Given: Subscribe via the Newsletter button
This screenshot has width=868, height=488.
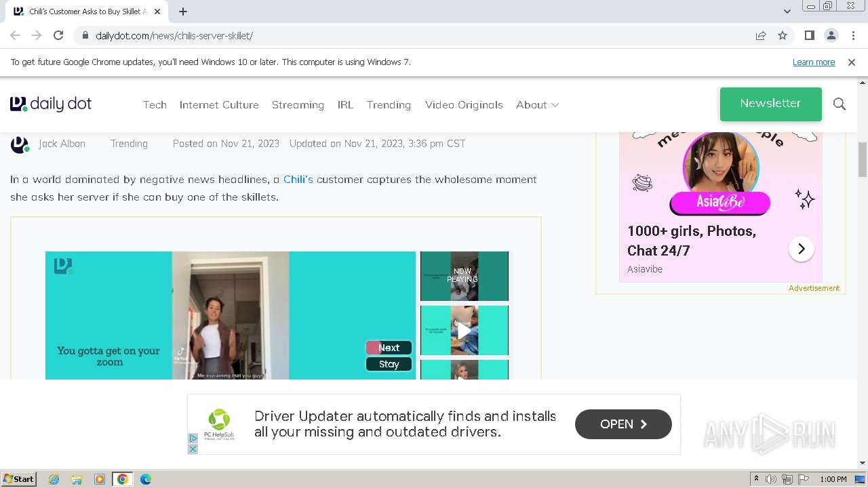Looking at the screenshot, I should point(770,104).
